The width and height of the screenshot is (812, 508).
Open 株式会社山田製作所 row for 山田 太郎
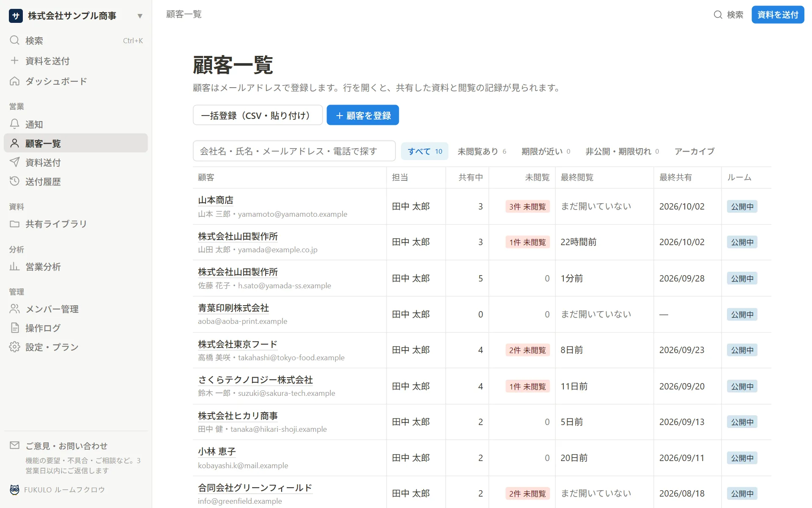coord(238,236)
